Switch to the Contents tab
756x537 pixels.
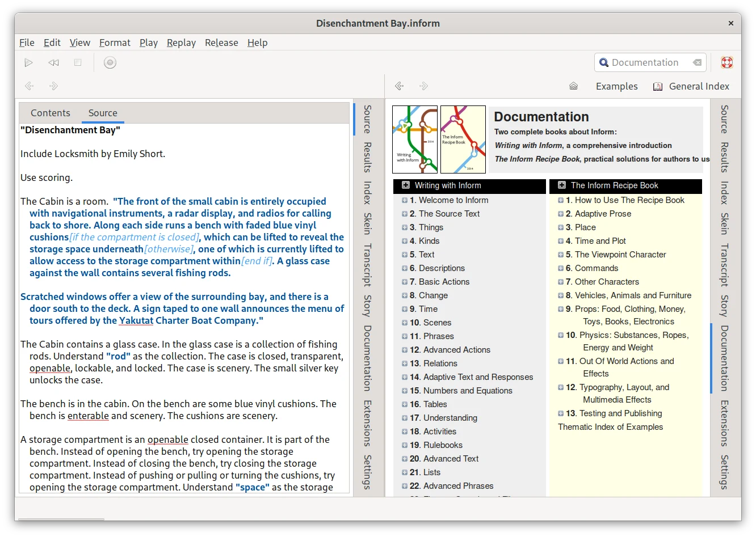coord(51,113)
